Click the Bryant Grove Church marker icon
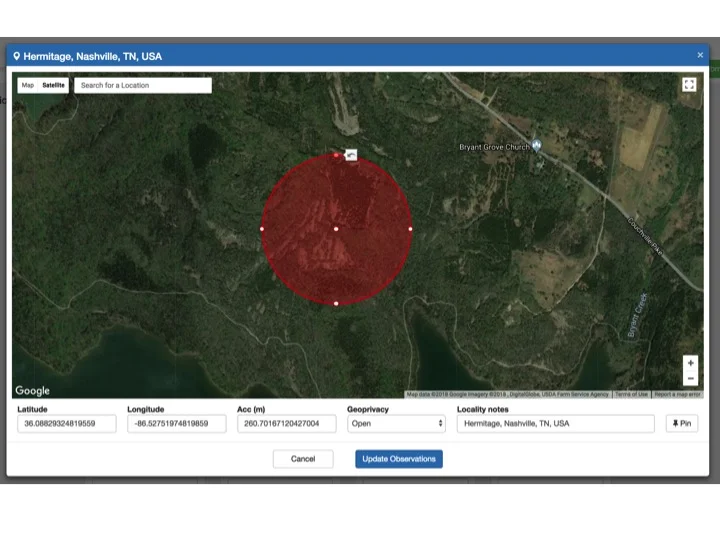This screenshot has width=720, height=540. [536, 146]
